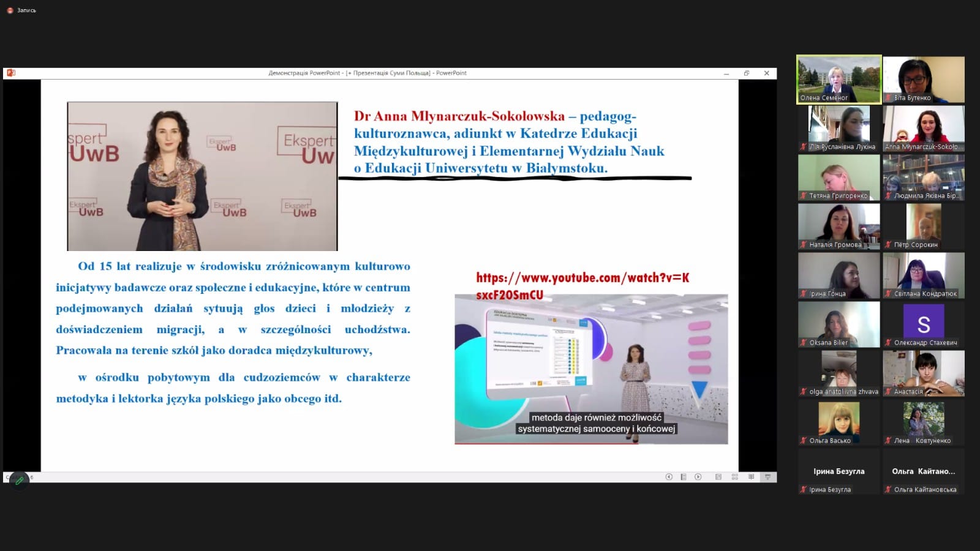Image resolution: width=980 pixels, height=551 pixels.
Task: Open the YouTube link on the slide
Action: [582, 285]
